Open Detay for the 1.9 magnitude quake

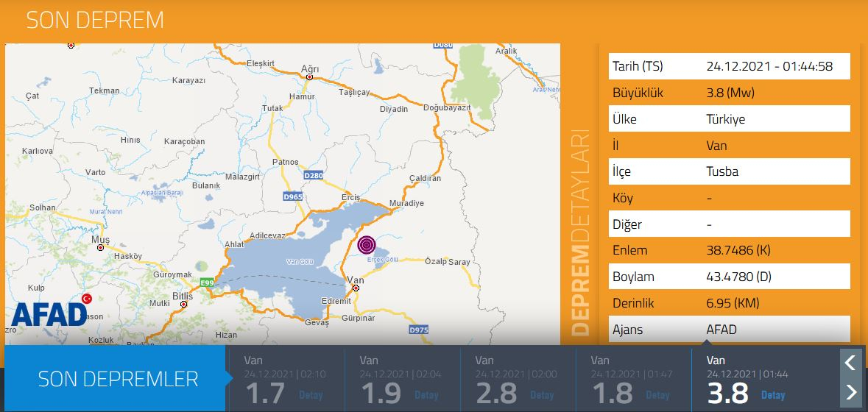click(x=426, y=395)
